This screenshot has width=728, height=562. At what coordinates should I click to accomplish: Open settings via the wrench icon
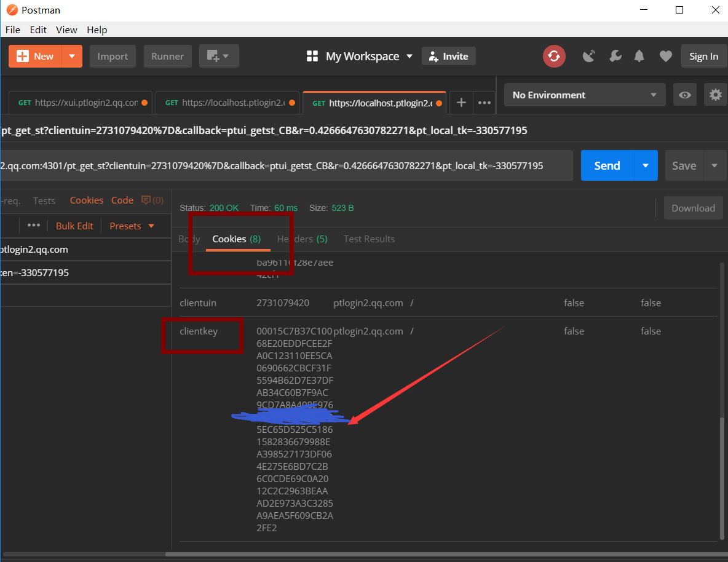click(615, 56)
